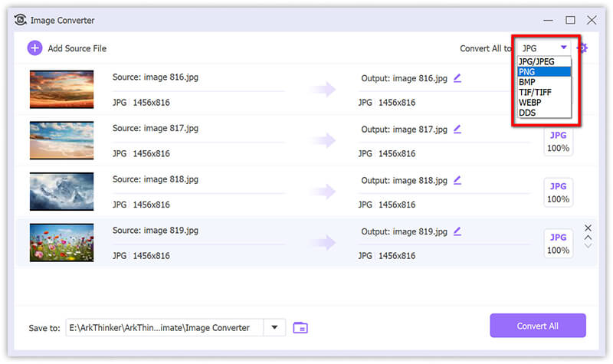Click the Image Converter app logo in title bar
Viewport: 613px width, 364px height.
pyautogui.click(x=21, y=20)
